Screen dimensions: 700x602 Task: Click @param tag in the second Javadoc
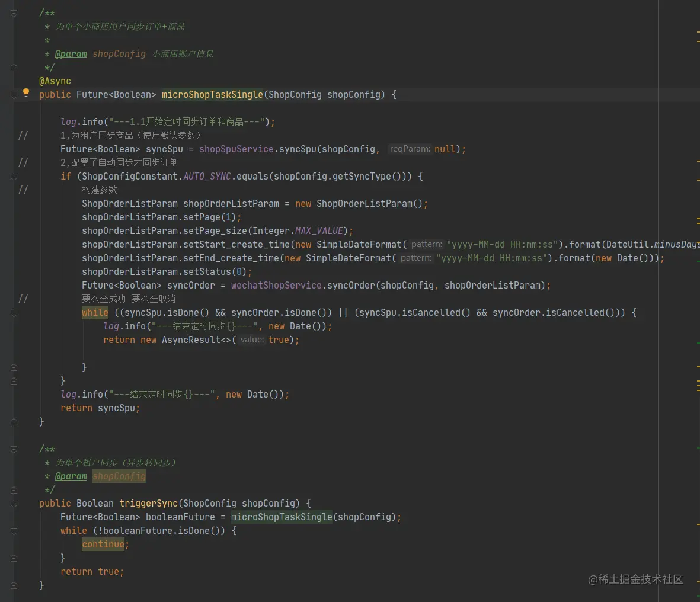[x=71, y=476]
